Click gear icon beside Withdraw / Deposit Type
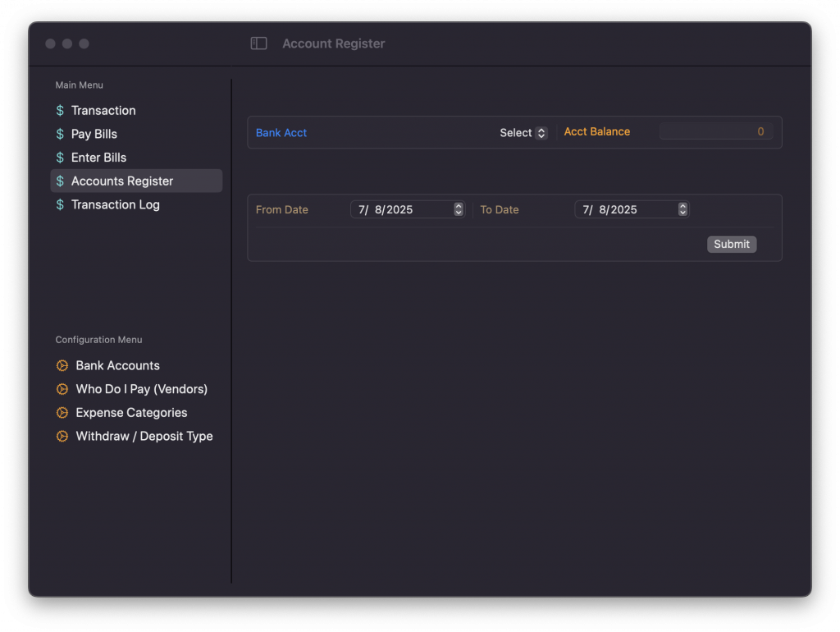Image resolution: width=840 pixels, height=632 pixels. (x=62, y=437)
